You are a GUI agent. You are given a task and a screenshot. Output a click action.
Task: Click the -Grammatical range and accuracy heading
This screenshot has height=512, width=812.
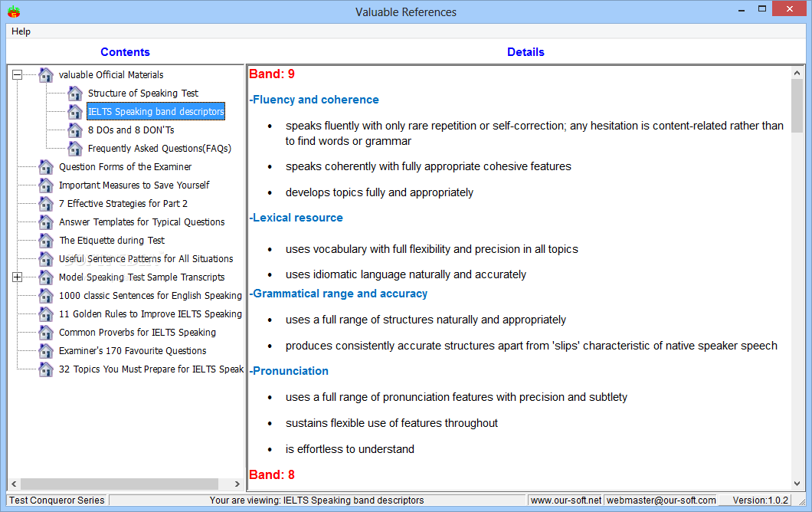338,294
